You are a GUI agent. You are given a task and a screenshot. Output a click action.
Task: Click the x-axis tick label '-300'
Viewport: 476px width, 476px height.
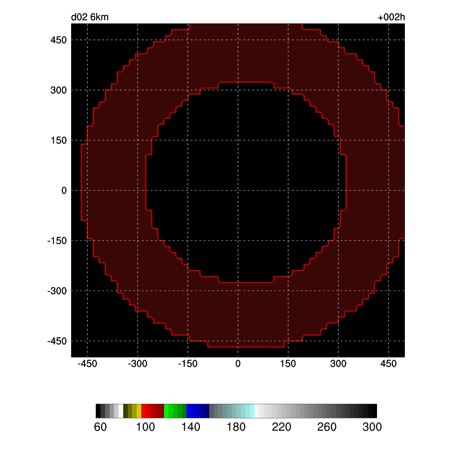[137, 364]
